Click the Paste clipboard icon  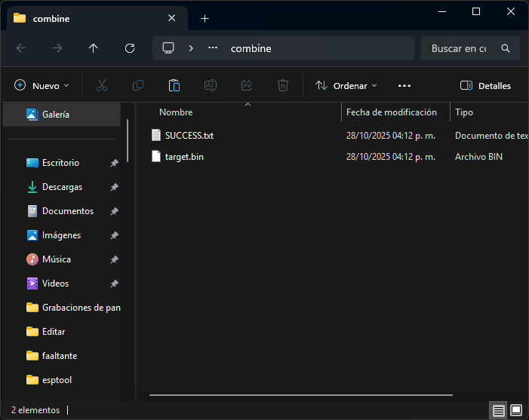(x=174, y=86)
